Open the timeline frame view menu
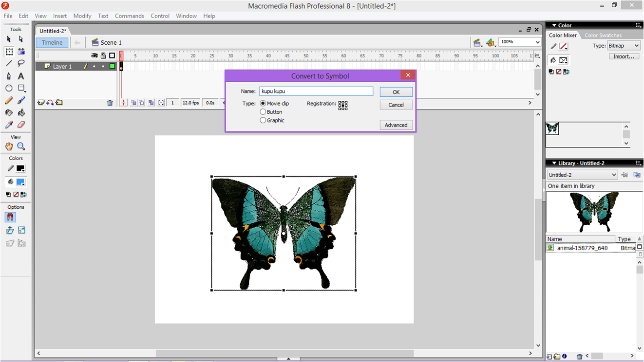This screenshot has height=362, width=644. tap(538, 56)
